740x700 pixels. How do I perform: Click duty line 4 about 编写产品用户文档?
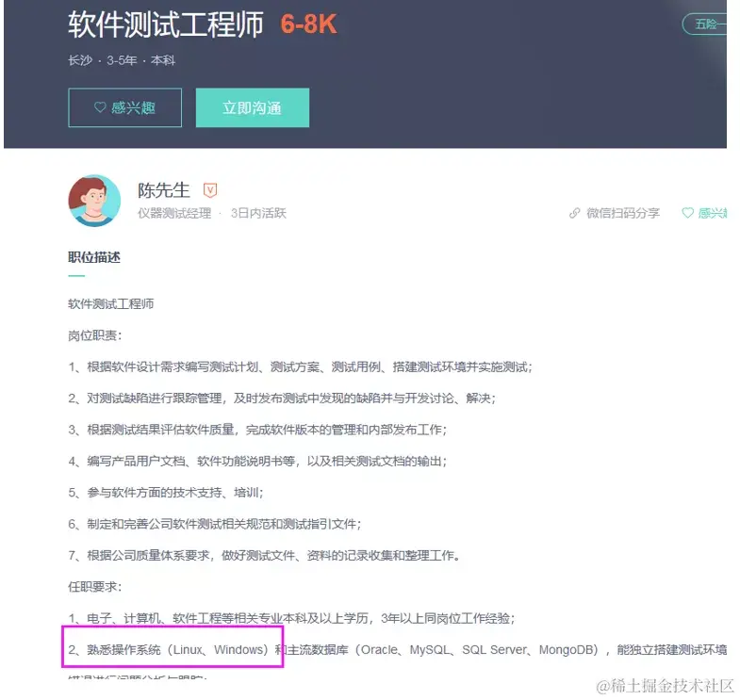pyautogui.click(x=257, y=462)
